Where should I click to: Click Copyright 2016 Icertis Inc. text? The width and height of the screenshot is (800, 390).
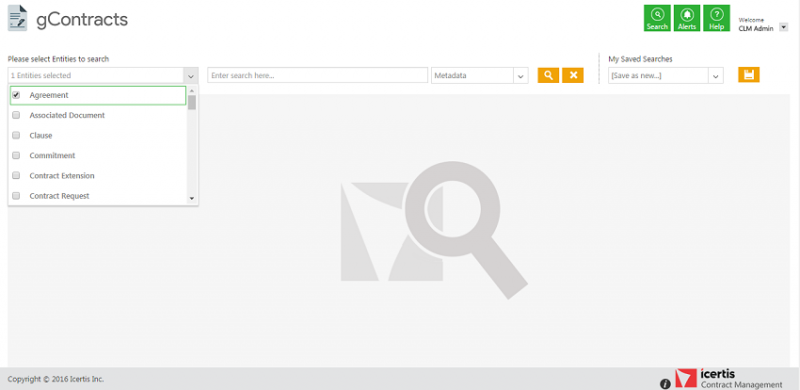(x=56, y=379)
